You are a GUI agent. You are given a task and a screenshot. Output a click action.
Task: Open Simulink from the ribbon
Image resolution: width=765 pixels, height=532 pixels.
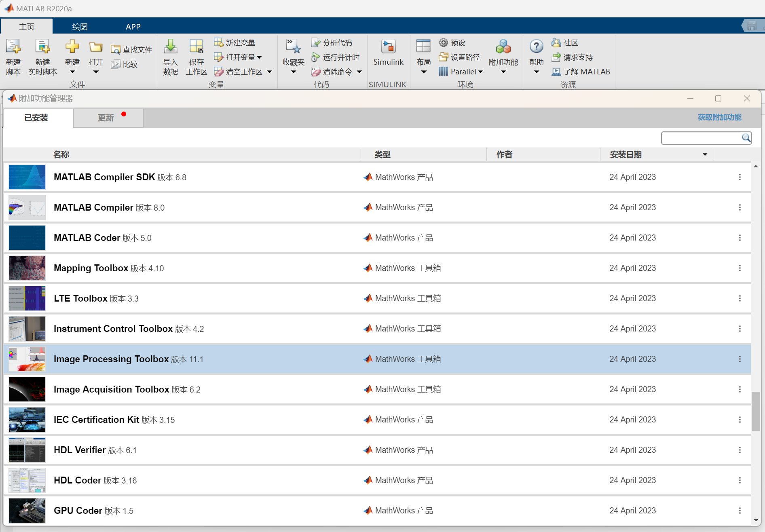click(388, 53)
